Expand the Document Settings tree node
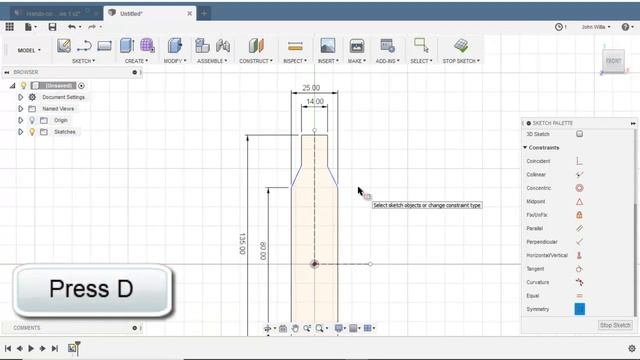The image size is (640, 360). 20,97
